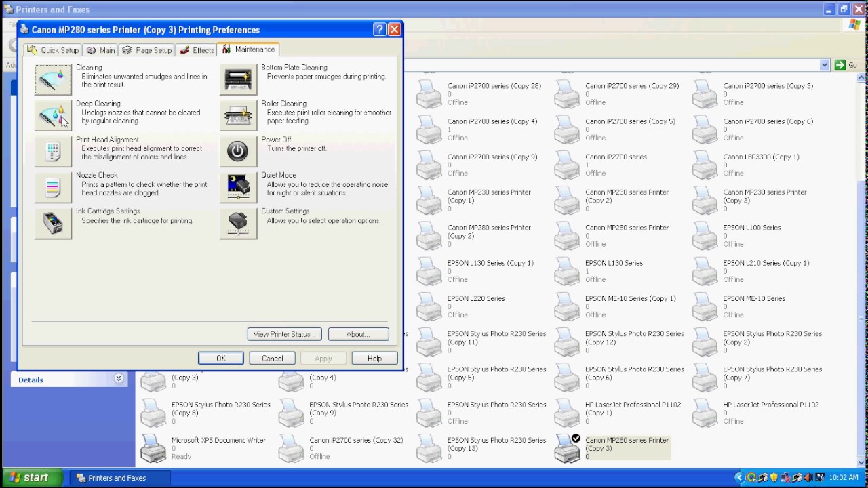Open Quiet Mode icon
Image resolution: width=868 pixels, height=488 pixels.
pos(238,186)
